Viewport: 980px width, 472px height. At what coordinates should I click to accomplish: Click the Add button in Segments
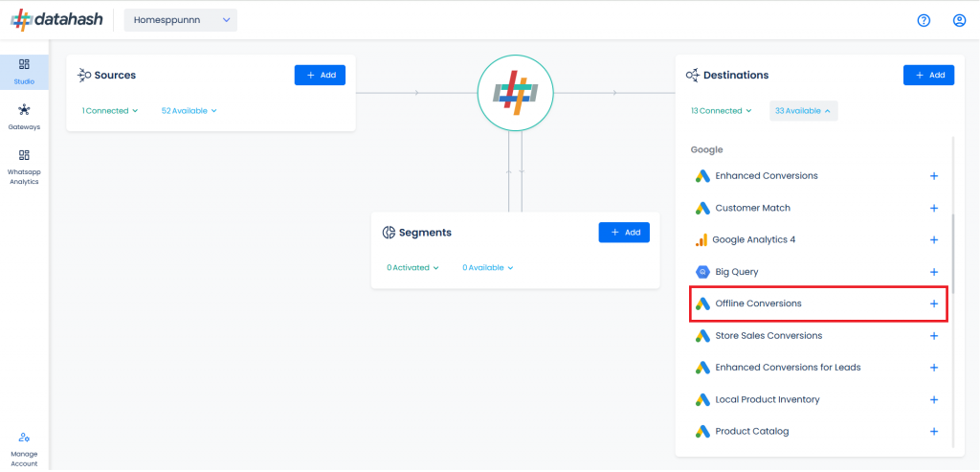pos(624,232)
